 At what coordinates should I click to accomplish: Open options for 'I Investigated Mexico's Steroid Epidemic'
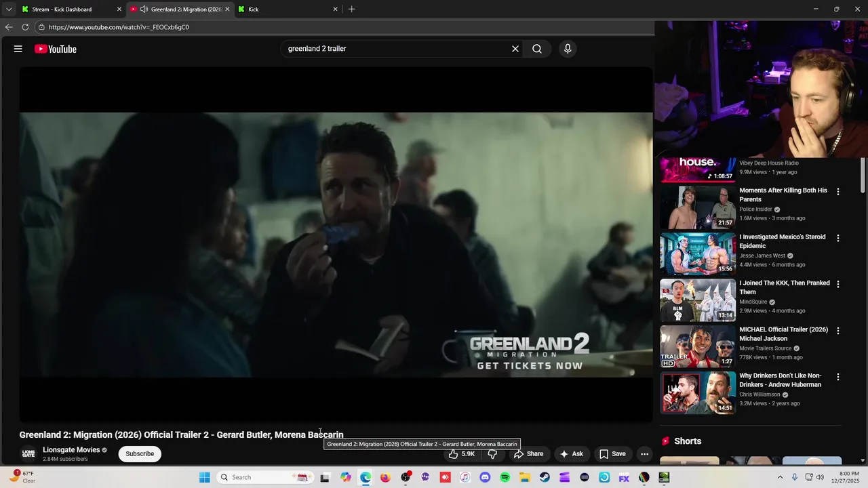[x=838, y=238]
